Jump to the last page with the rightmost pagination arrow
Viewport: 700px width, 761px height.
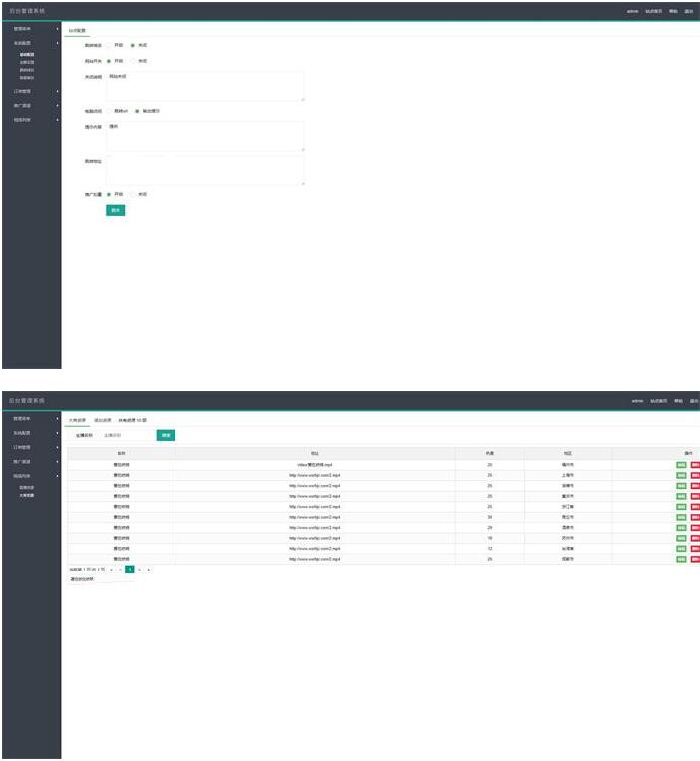[x=148, y=570]
